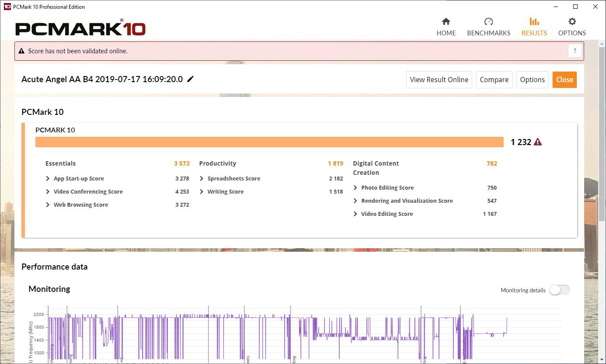Click the Essentials heading
The width and height of the screenshot is (606, 364).
click(60, 163)
